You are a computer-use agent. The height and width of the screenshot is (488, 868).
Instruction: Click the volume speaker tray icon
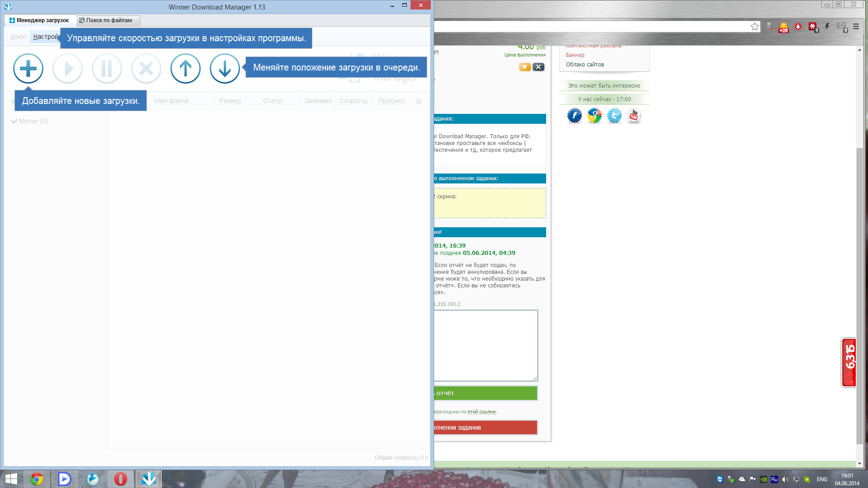click(x=785, y=479)
